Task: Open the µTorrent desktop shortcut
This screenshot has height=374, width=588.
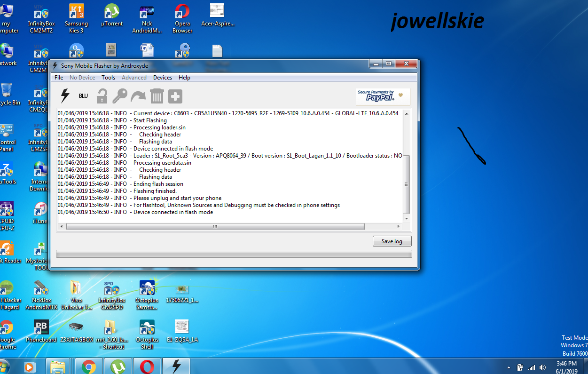Action: (111, 16)
